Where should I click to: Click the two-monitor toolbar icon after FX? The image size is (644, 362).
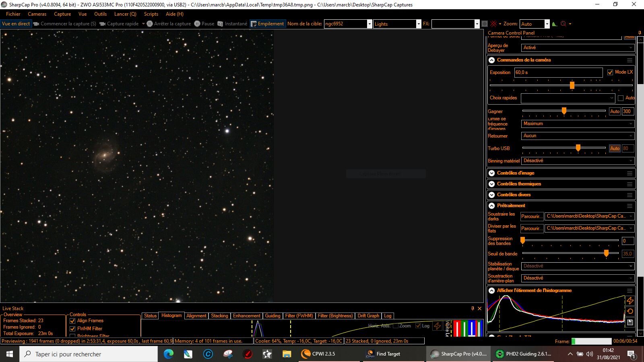click(x=485, y=24)
